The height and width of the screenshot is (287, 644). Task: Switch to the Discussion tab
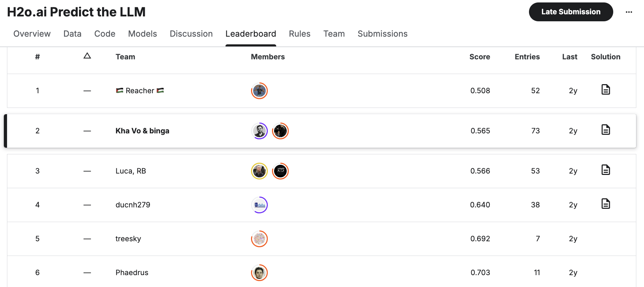[191, 34]
